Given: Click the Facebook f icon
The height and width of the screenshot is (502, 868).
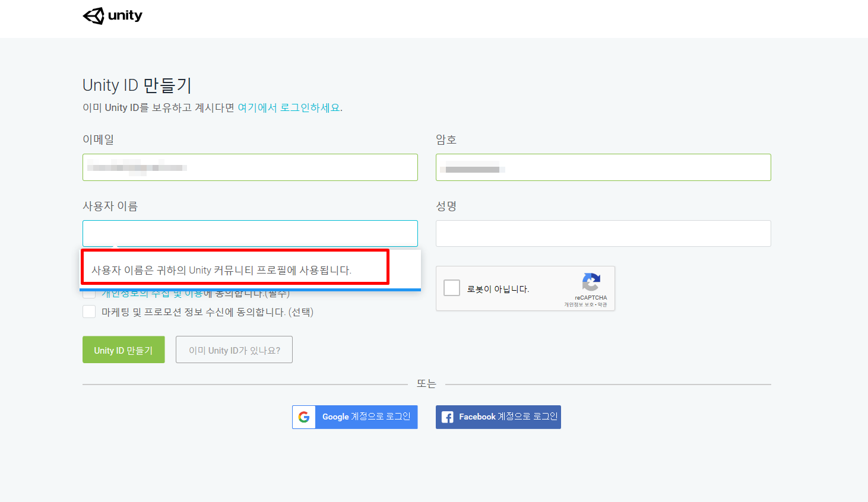Looking at the screenshot, I should pos(448,417).
